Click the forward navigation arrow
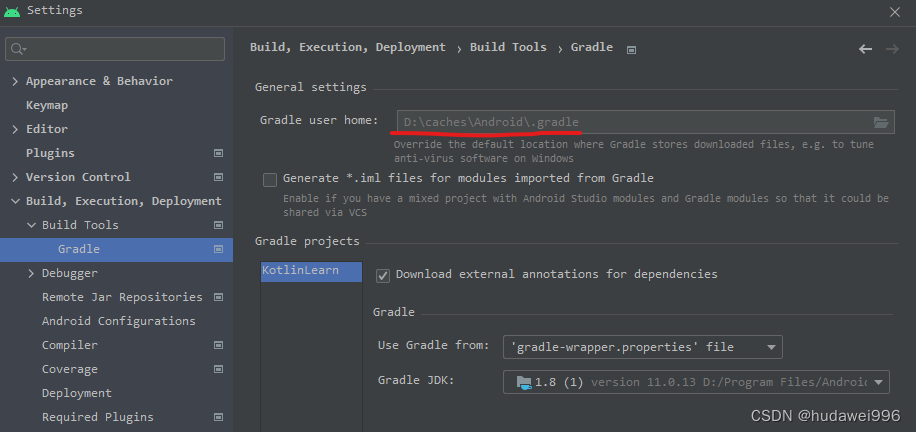 pyautogui.click(x=892, y=49)
